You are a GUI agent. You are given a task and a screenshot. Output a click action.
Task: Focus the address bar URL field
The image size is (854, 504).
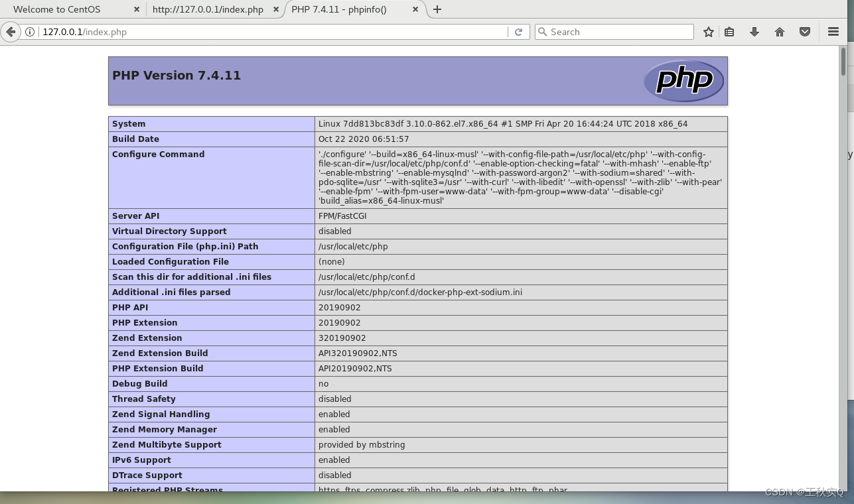click(272, 32)
